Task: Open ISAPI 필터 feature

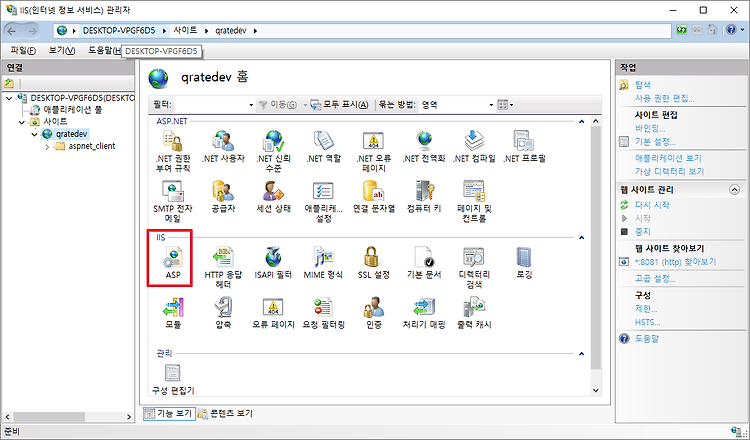Action: [273, 263]
